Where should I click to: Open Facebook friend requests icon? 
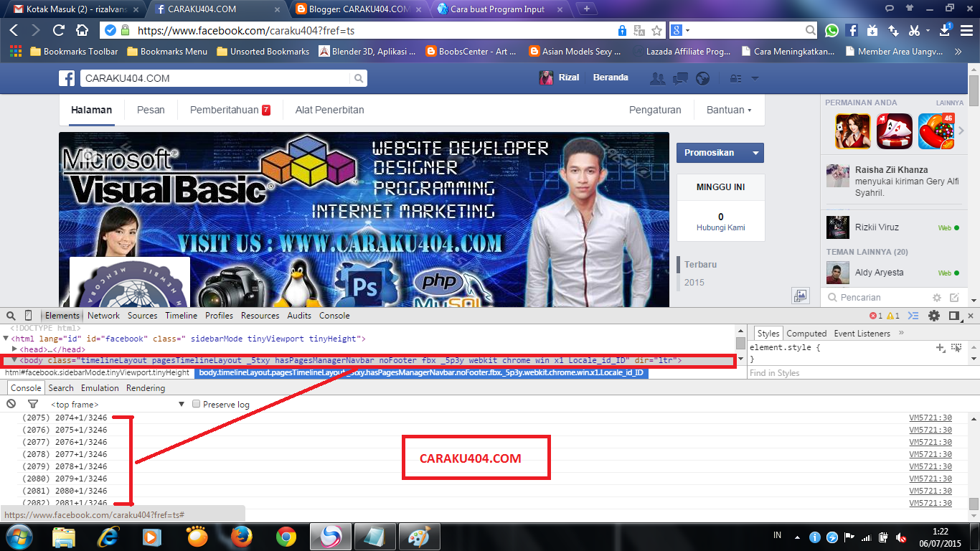(656, 78)
